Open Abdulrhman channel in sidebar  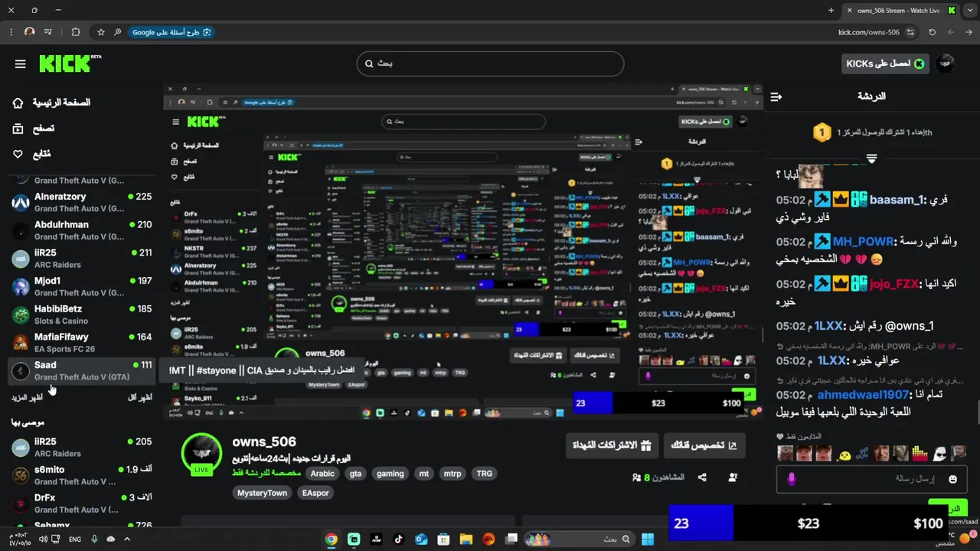coord(82,230)
